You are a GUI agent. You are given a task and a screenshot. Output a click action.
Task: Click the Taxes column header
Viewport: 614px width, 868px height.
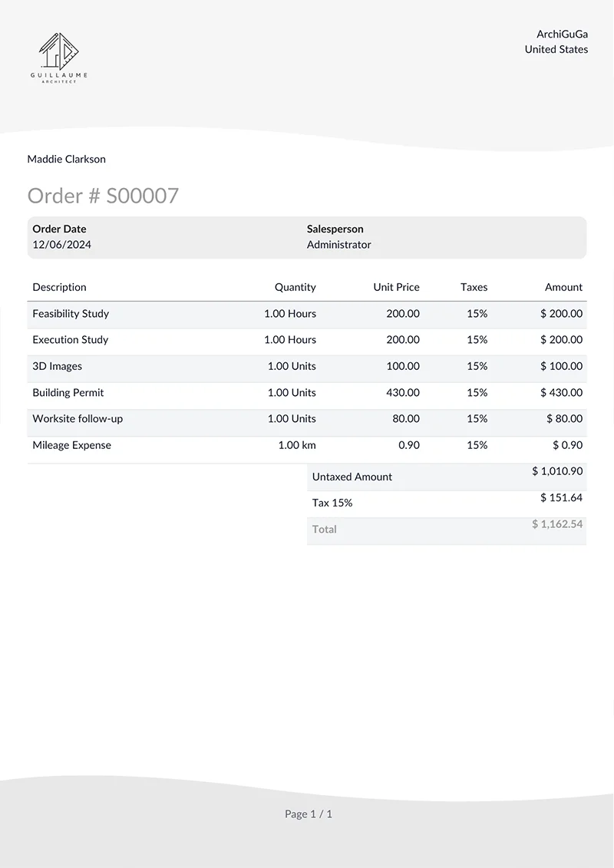(474, 287)
